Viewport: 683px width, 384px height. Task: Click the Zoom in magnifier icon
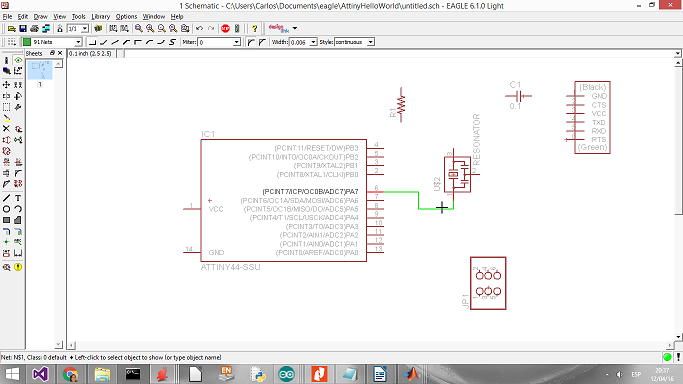click(150, 28)
